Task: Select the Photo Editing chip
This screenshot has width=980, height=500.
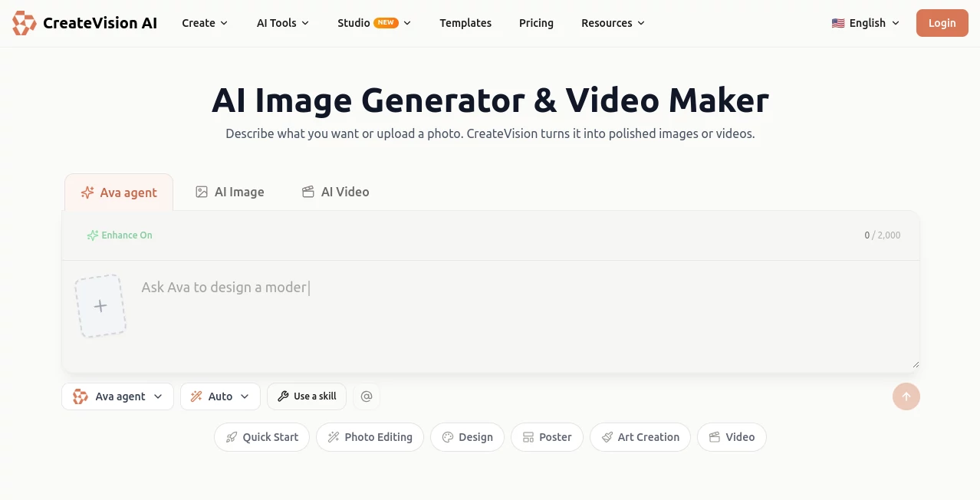Action: coord(370,437)
